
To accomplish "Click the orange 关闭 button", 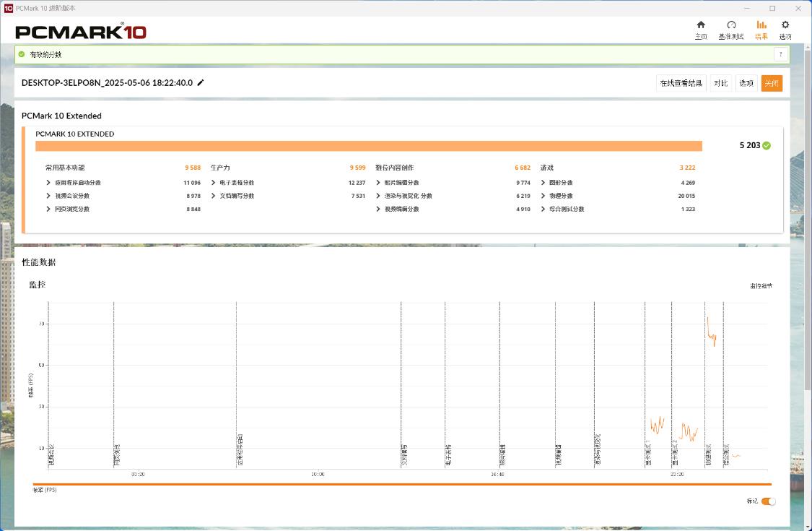I will pyautogui.click(x=772, y=83).
